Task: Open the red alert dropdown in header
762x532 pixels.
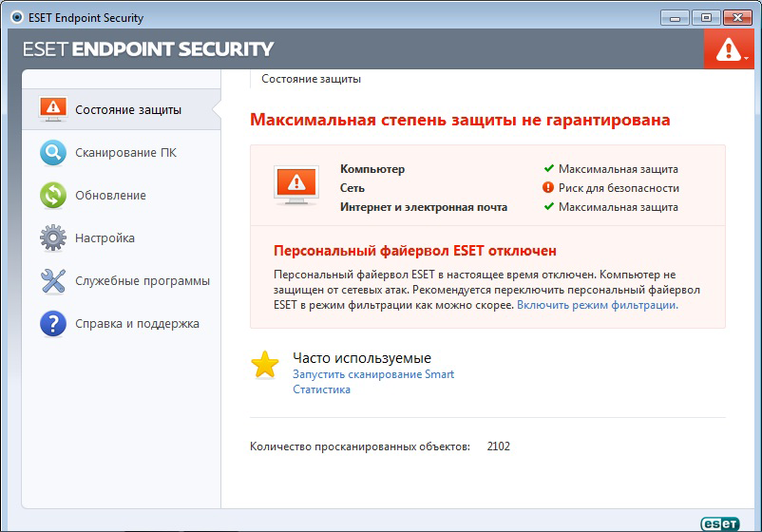Action: point(730,48)
